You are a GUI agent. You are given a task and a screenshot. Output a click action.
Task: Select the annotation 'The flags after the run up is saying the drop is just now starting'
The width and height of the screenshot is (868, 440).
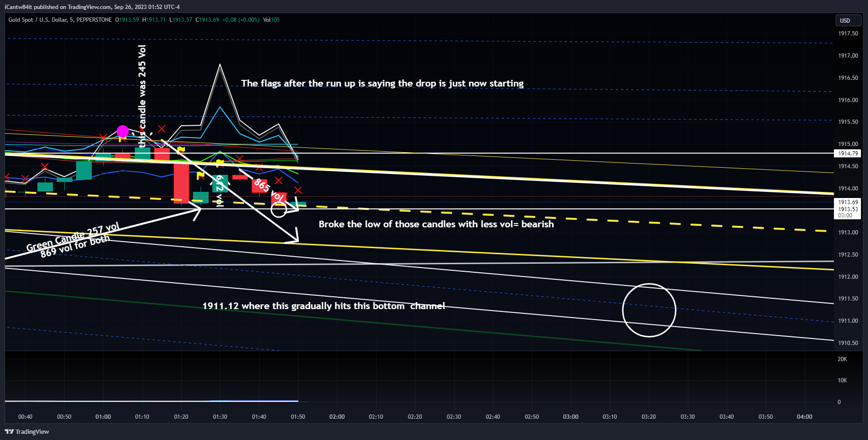(382, 83)
